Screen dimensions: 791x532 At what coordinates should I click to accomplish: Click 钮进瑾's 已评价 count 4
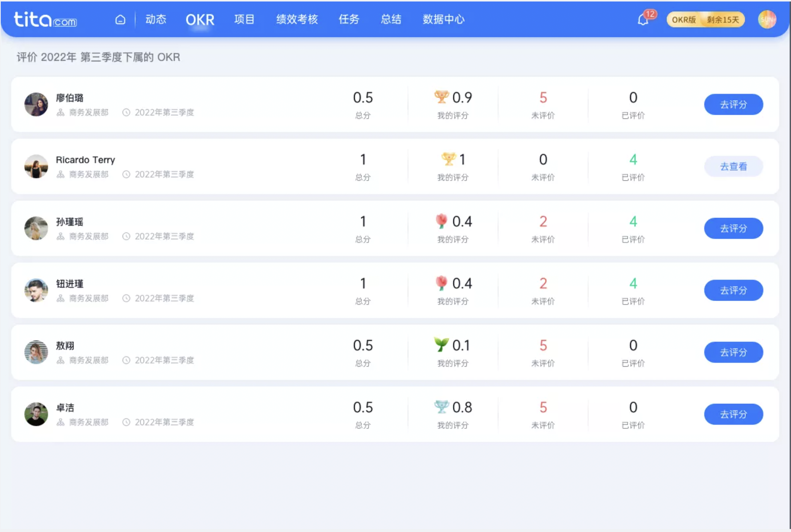633,283
